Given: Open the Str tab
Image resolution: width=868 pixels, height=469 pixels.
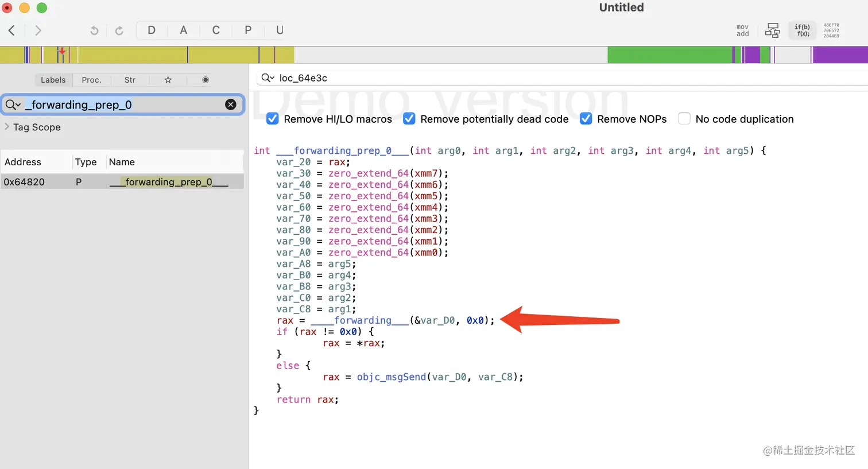Looking at the screenshot, I should (130, 80).
